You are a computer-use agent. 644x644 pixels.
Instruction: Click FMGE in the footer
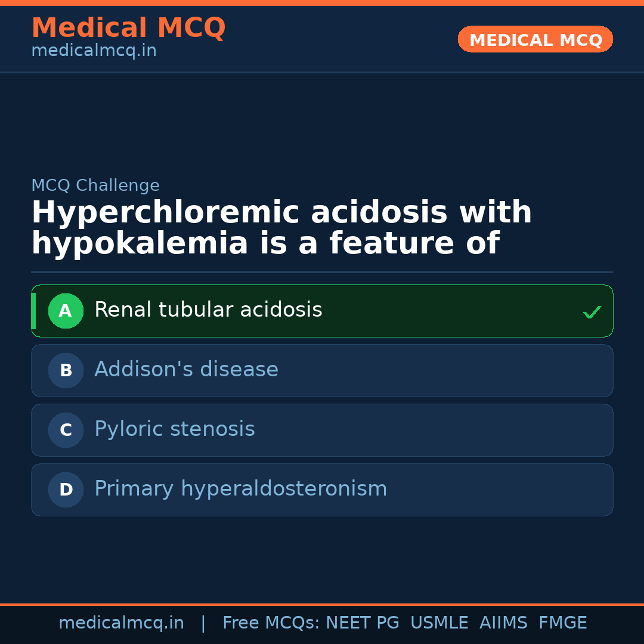[x=562, y=623]
